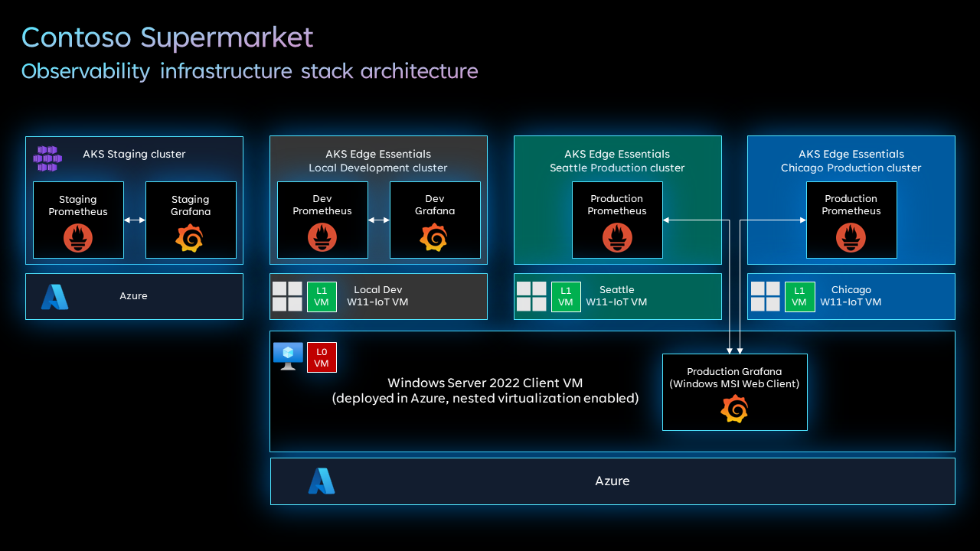Screen dimensions: 980x551
Task: Click the Seattle Production Prometheus label
Action: [617, 205]
